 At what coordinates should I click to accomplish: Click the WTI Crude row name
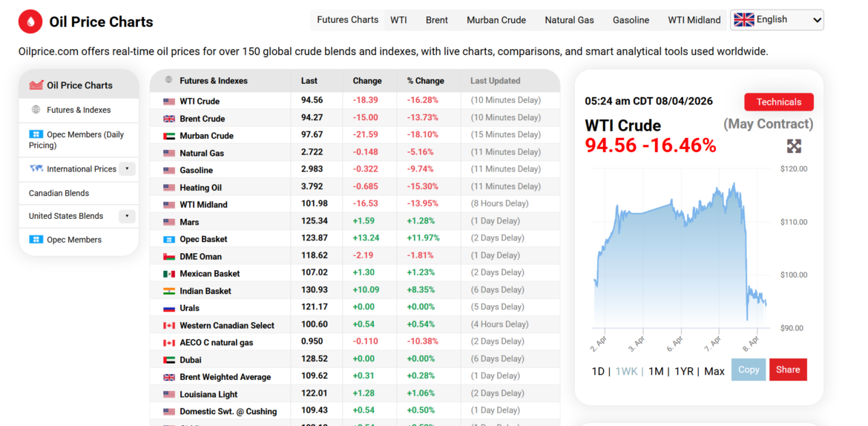(x=200, y=102)
